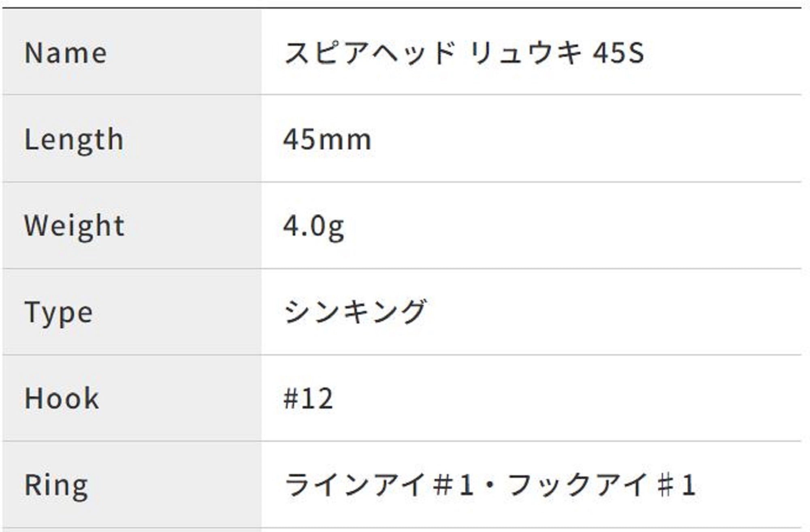Click the Hook row label
Screen dimensions: 810x532
pos(62,398)
